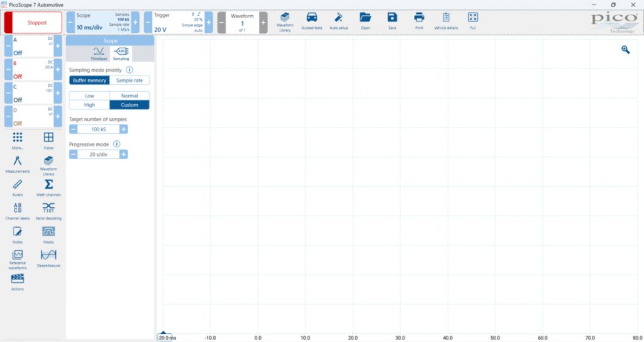Open the Notes icon
Image resolution: width=644 pixels, height=342 pixels.
click(18, 235)
